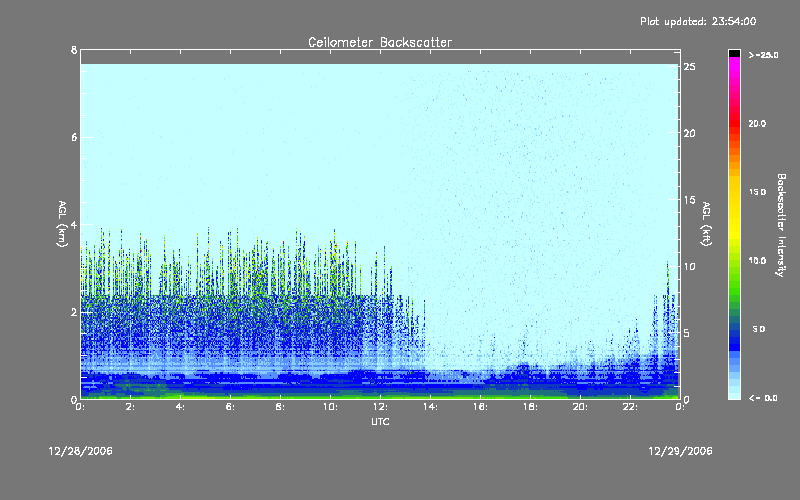Click the '4:' hour label on x-axis
Viewport: 800px width, 500px height.
click(180, 407)
